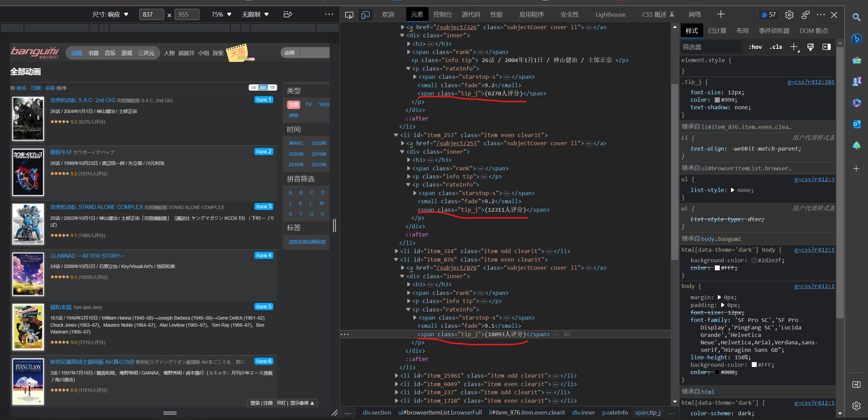This screenshot has width=868, height=420.
Task: Click the #999 color swatch
Action: (717, 100)
